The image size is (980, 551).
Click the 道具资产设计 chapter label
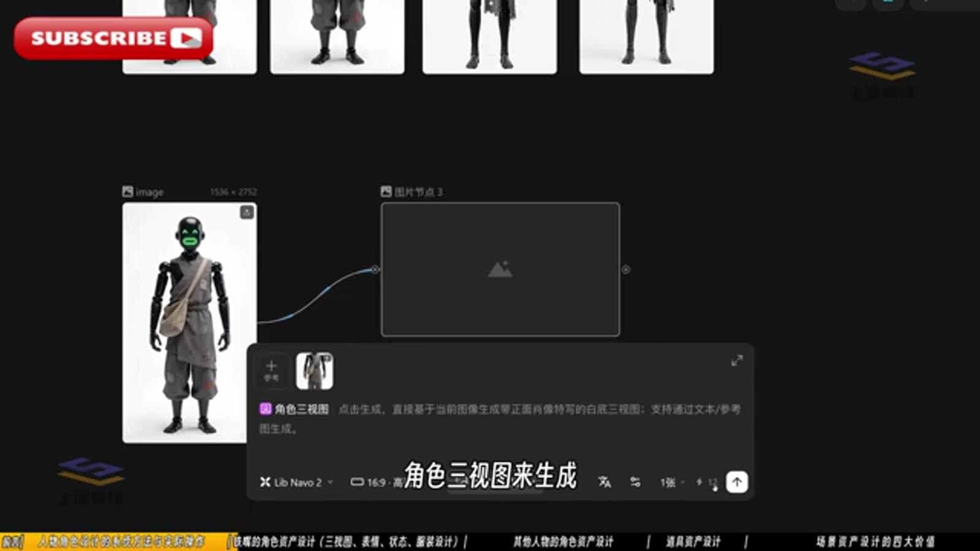[693, 541]
